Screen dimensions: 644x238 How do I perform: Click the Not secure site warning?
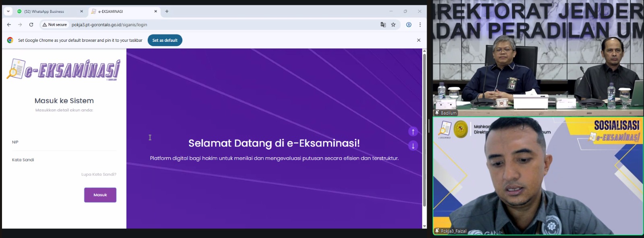(55, 25)
